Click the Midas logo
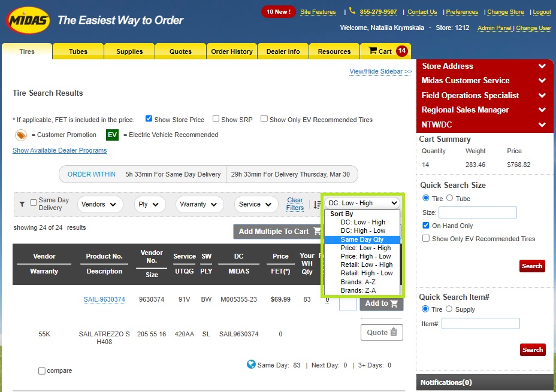This screenshot has width=556, height=392. (x=28, y=21)
